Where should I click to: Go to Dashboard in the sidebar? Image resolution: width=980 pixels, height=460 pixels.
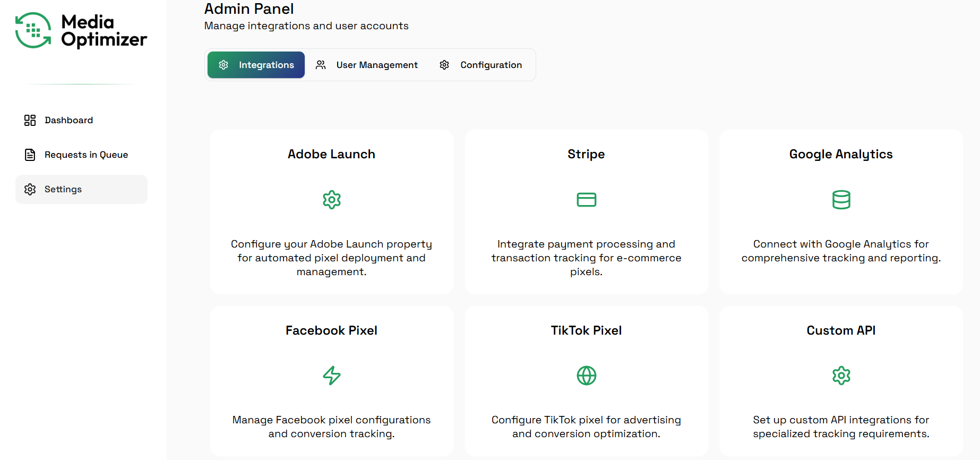pyautogui.click(x=68, y=121)
